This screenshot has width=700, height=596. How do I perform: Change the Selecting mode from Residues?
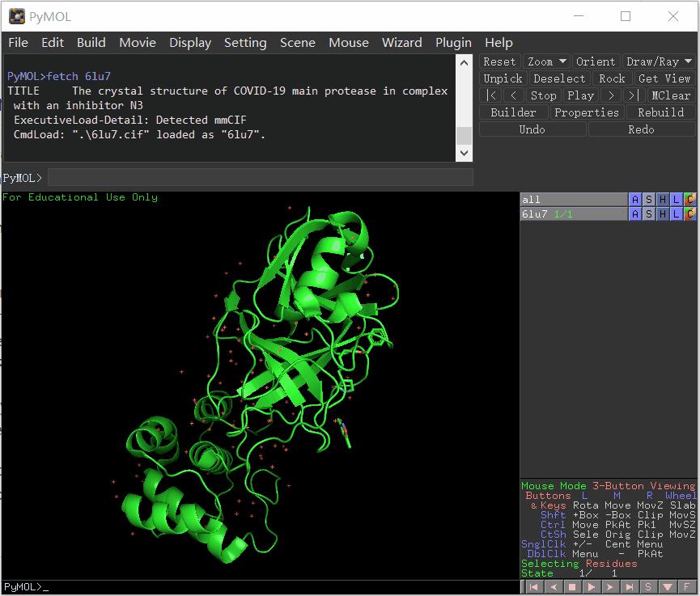(x=611, y=564)
